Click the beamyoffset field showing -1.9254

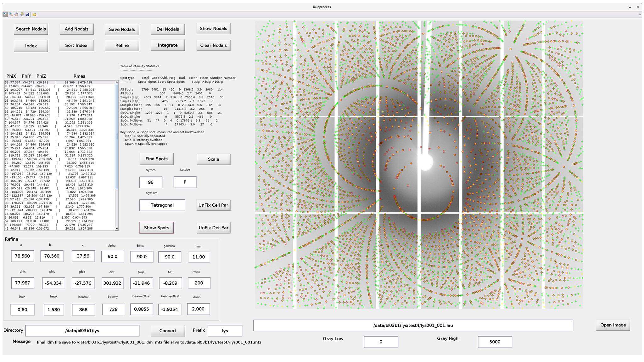(170, 309)
